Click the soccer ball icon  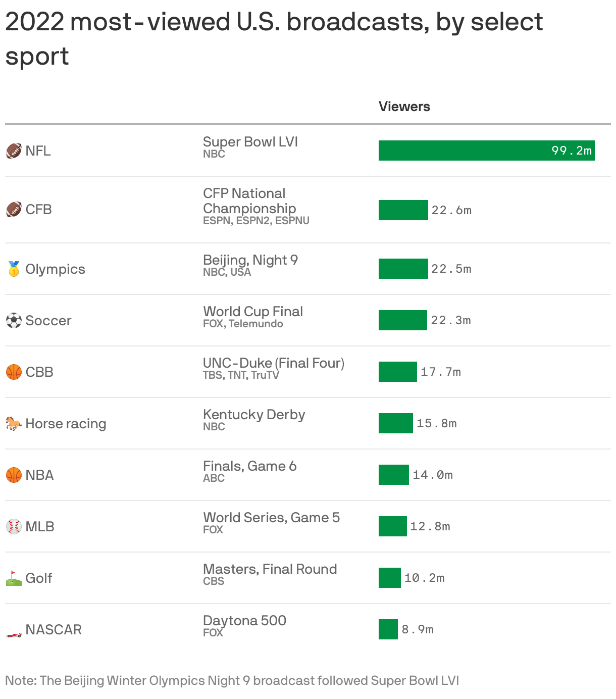[x=14, y=320]
